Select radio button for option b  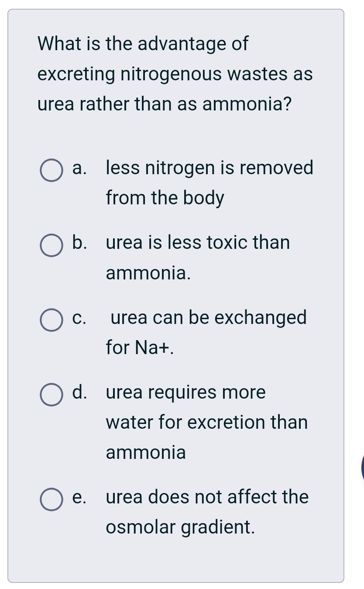(51, 245)
